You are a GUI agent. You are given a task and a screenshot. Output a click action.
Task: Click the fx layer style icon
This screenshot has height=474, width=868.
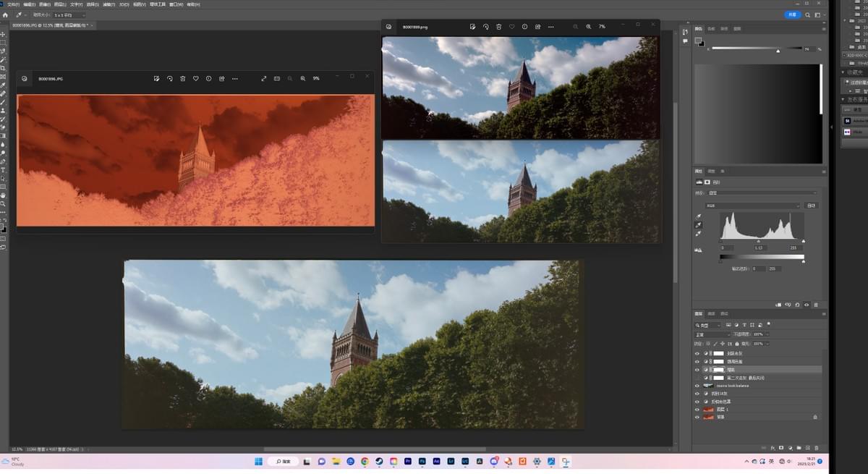click(773, 448)
